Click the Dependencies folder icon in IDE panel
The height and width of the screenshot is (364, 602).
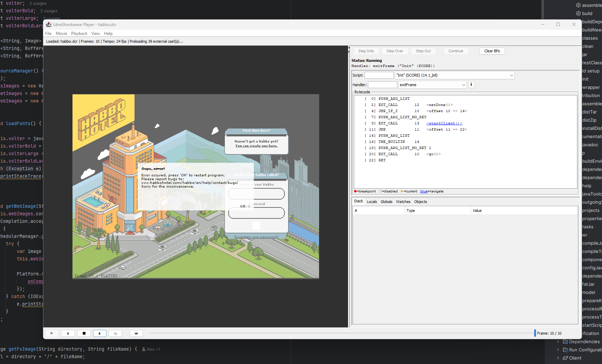coord(565,341)
